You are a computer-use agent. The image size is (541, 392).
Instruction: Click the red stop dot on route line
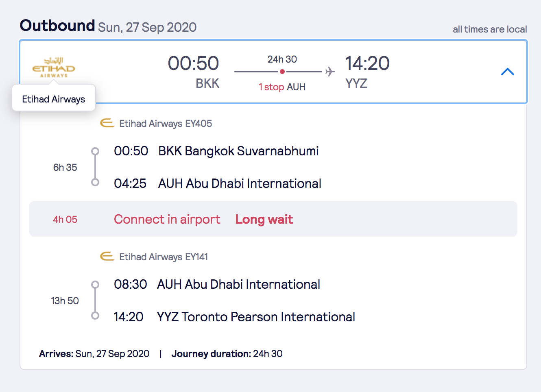point(282,72)
